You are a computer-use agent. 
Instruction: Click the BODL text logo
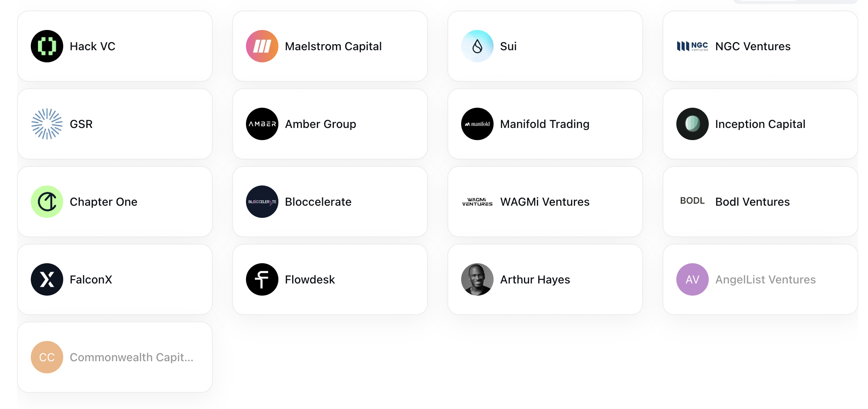(x=693, y=201)
